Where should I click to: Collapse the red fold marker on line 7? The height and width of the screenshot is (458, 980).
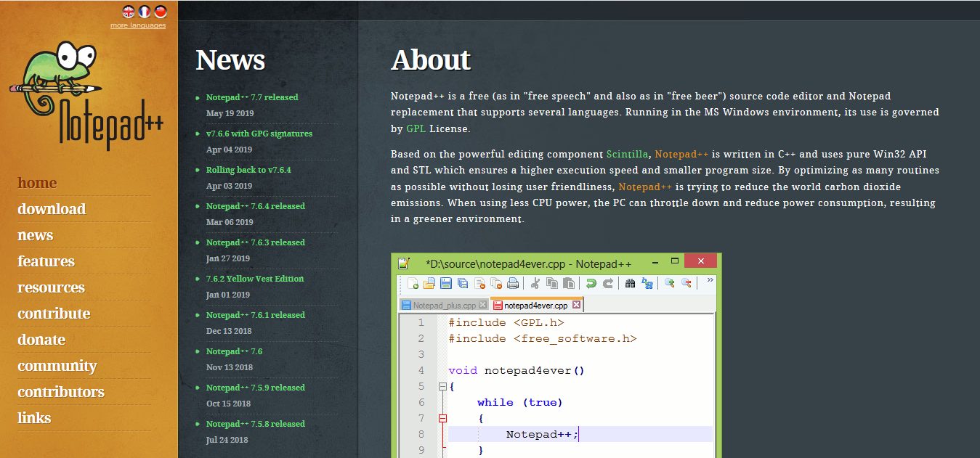tap(442, 418)
